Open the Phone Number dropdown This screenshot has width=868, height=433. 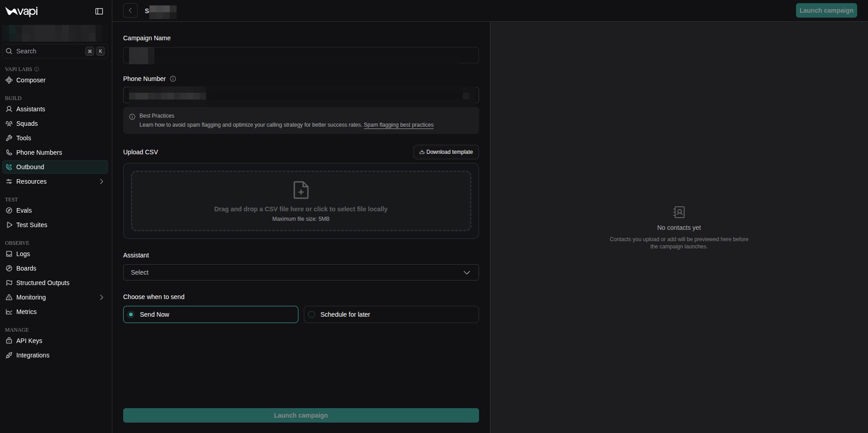301,95
